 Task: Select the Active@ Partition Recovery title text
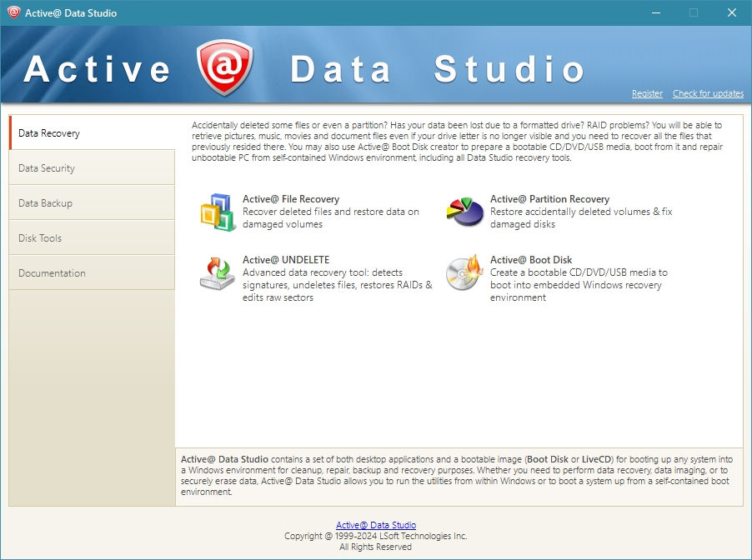tap(549, 199)
